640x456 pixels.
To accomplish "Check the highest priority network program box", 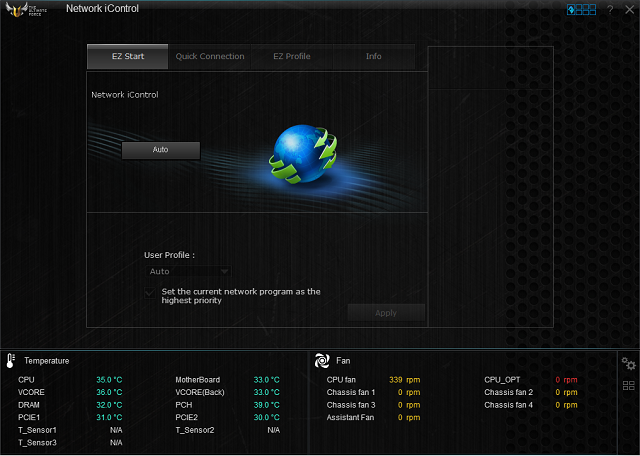I will pos(150,292).
